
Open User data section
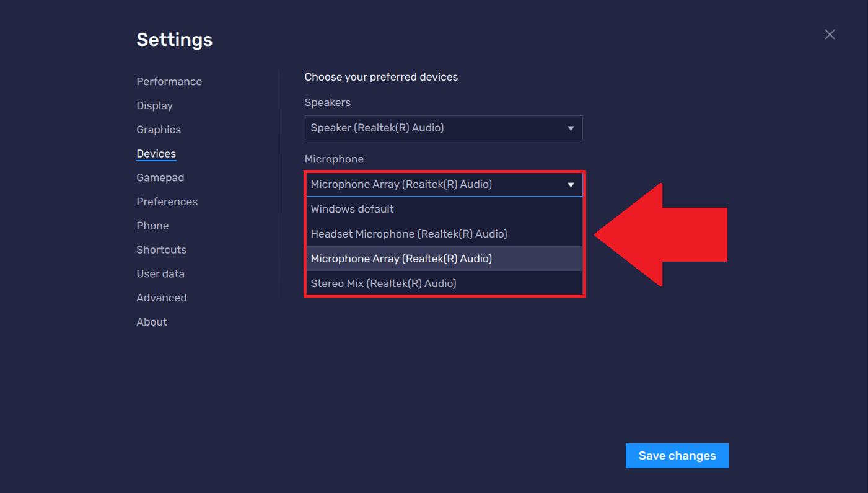[x=160, y=273]
